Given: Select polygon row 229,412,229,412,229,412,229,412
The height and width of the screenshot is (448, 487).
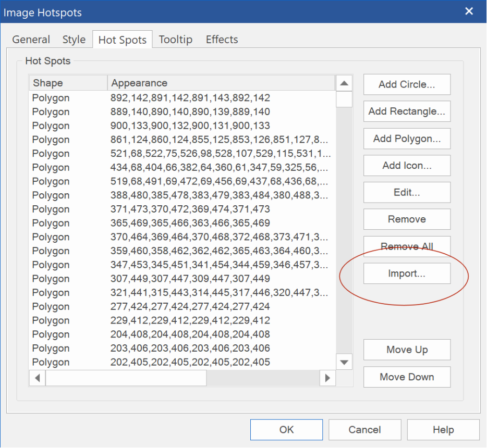Looking at the screenshot, I should (182, 320).
